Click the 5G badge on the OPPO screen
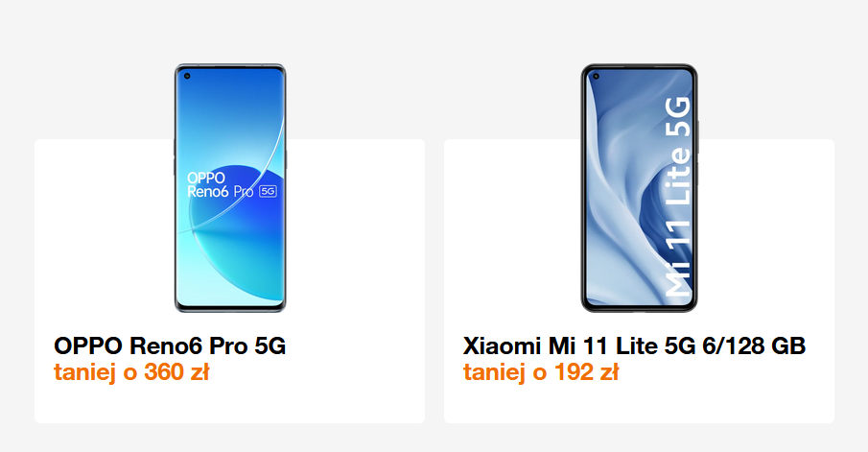Image resolution: width=868 pixels, height=452 pixels. click(x=268, y=191)
